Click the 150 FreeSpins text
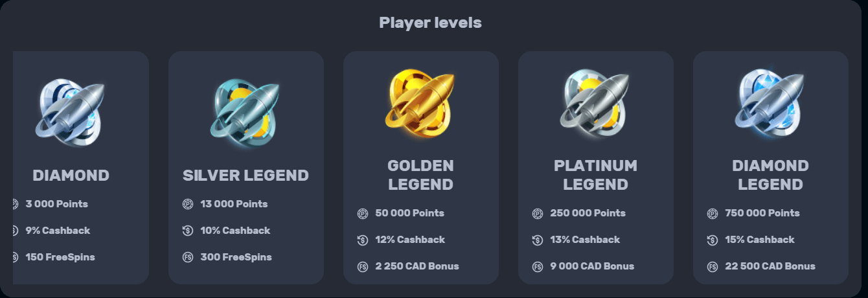 pyautogui.click(x=60, y=257)
